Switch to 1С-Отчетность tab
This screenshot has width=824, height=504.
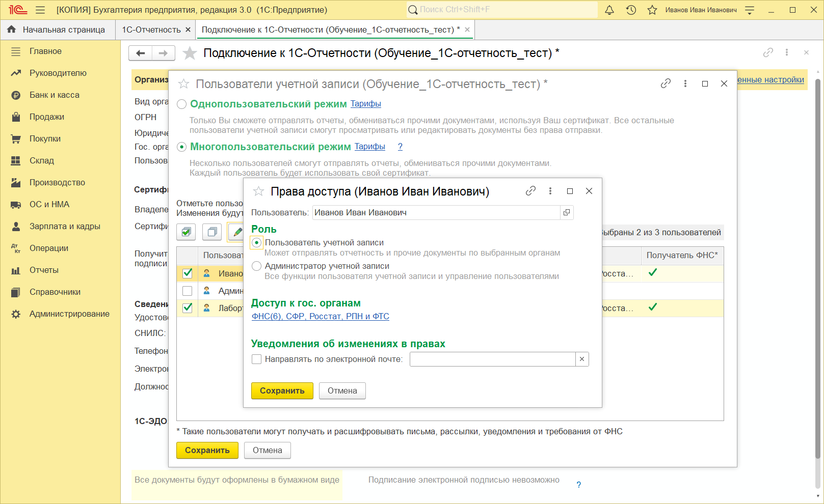(151, 30)
